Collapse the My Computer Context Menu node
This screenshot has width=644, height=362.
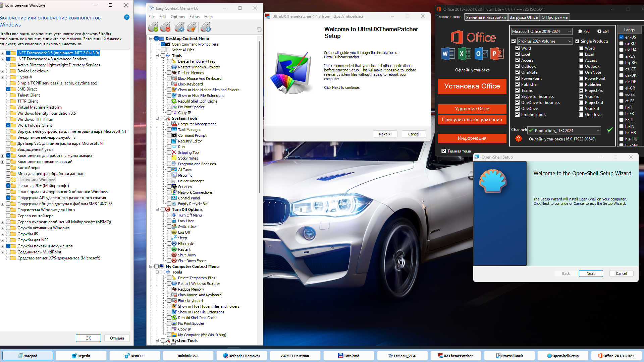coord(151,266)
